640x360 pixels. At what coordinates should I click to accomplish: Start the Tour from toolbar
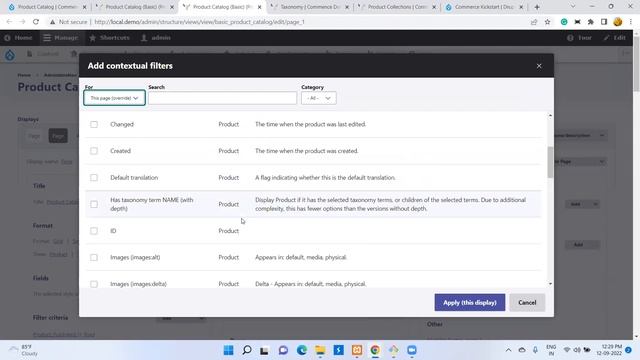580,38
